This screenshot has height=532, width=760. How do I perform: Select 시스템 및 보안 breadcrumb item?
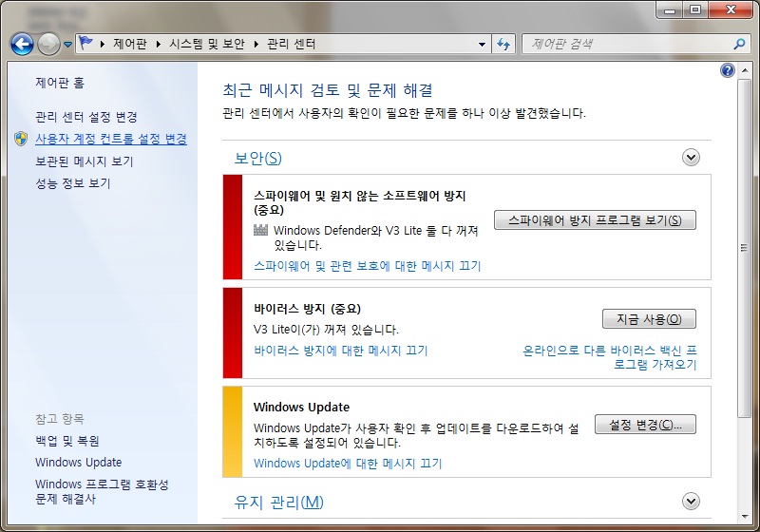[207, 44]
